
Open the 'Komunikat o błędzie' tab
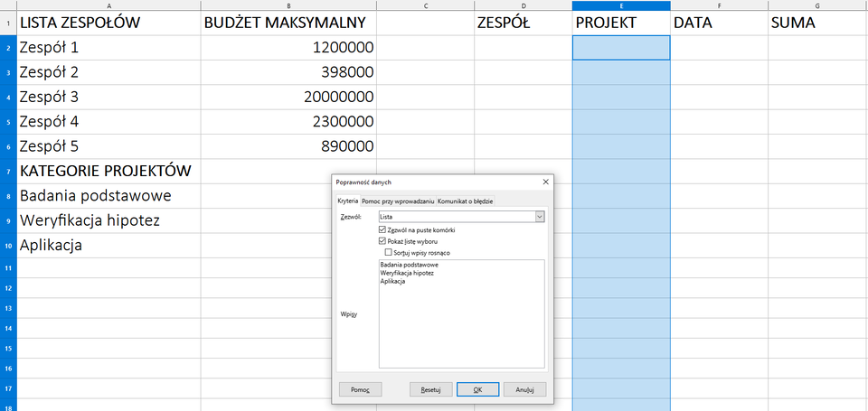coord(465,201)
